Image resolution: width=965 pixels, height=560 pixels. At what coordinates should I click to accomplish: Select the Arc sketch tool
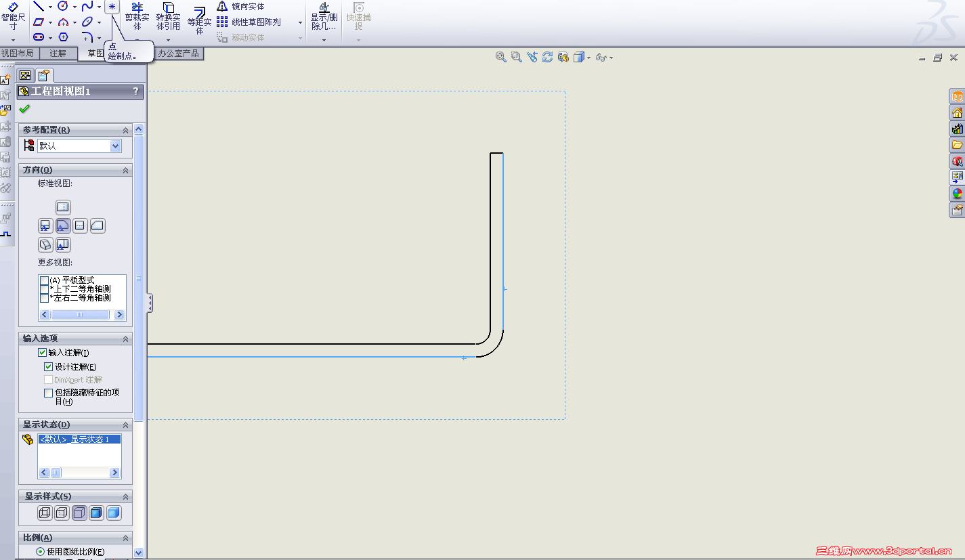63,22
